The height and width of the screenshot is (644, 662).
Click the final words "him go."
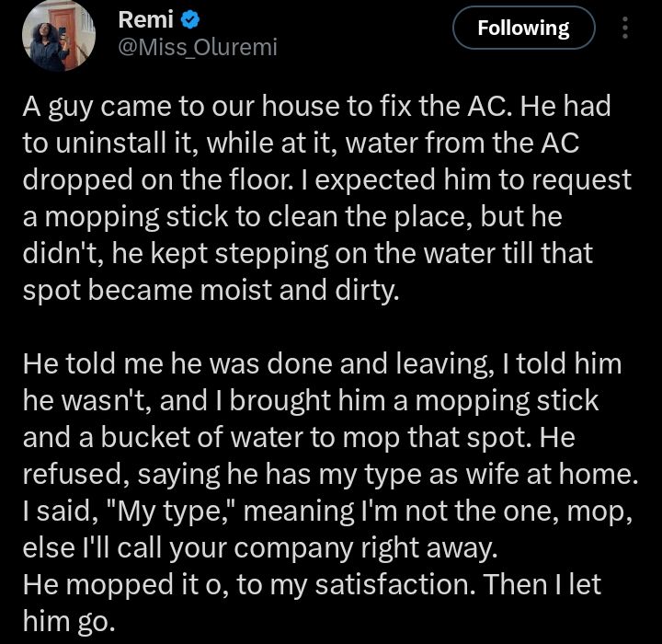tap(69, 622)
